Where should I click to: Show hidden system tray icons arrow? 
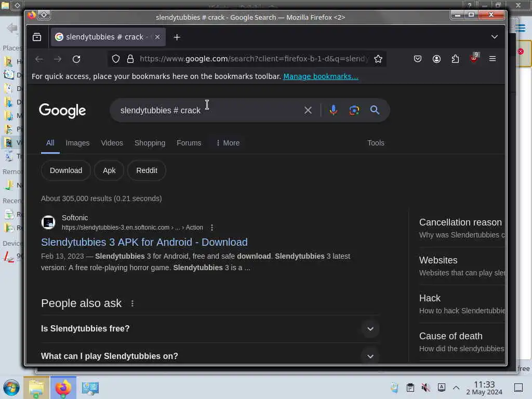click(x=456, y=388)
